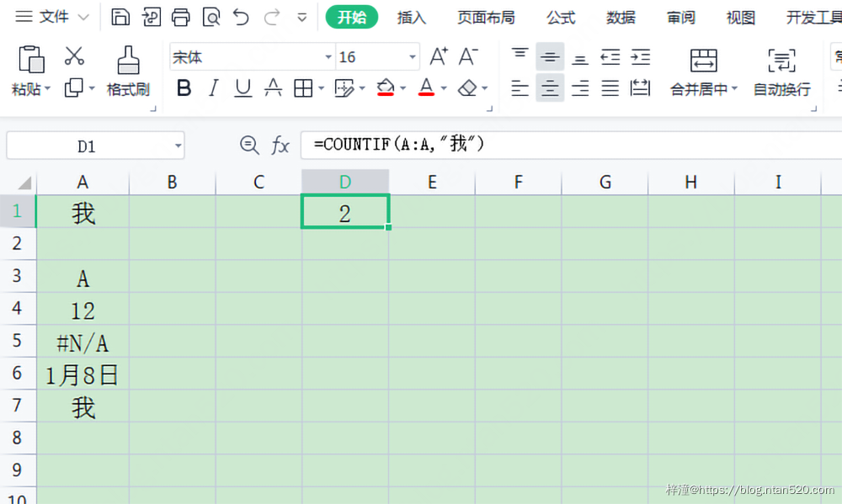Image resolution: width=842 pixels, height=504 pixels.
Task: Expand Merge and Center dropdown arrow
Action: (x=734, y=88)
